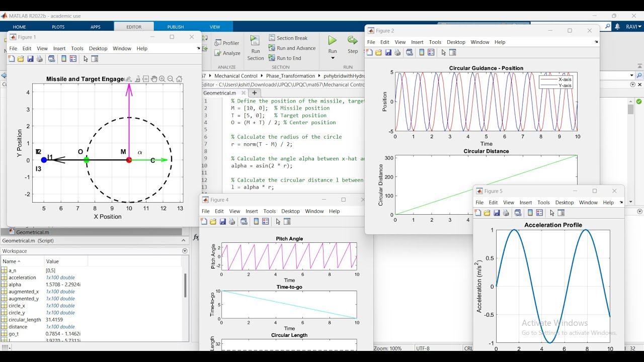The height and width of the screenshot is (362, 644).
Task: Select alpha variable in Workspace
Action: (x=15, y=285)
